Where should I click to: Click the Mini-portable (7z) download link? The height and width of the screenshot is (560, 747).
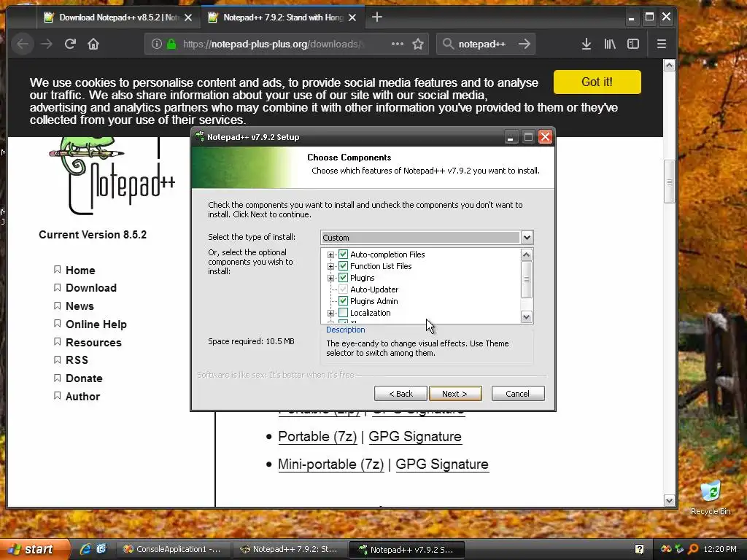point(330,464)
